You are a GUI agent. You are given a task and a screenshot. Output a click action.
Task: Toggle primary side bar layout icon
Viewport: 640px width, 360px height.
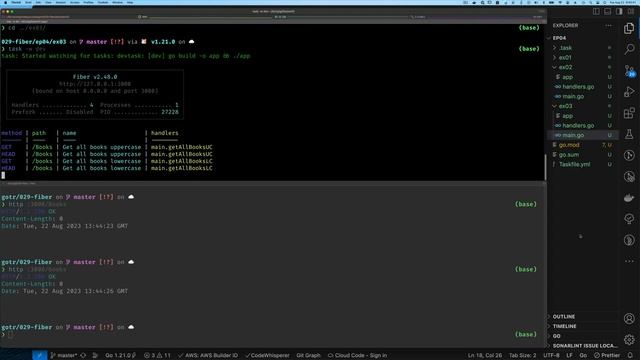[596, 11]
